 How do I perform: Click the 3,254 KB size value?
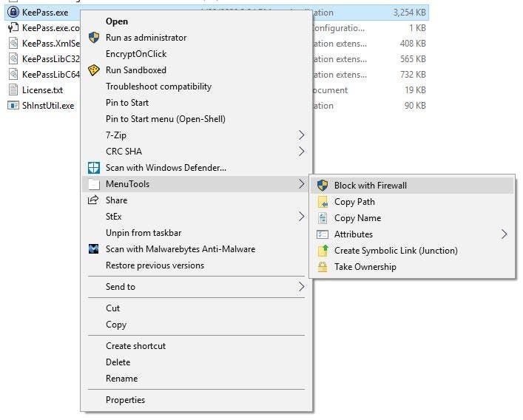click(409, 13)
